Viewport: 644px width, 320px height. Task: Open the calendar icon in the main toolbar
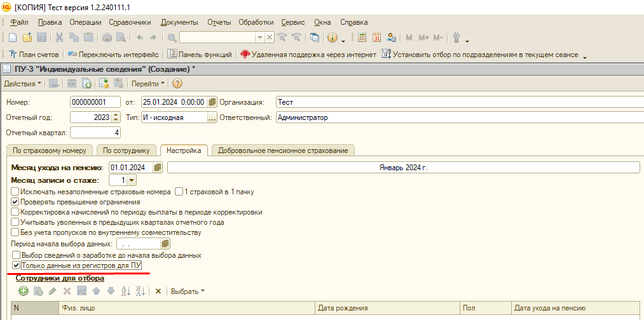[x=376, y=38]
